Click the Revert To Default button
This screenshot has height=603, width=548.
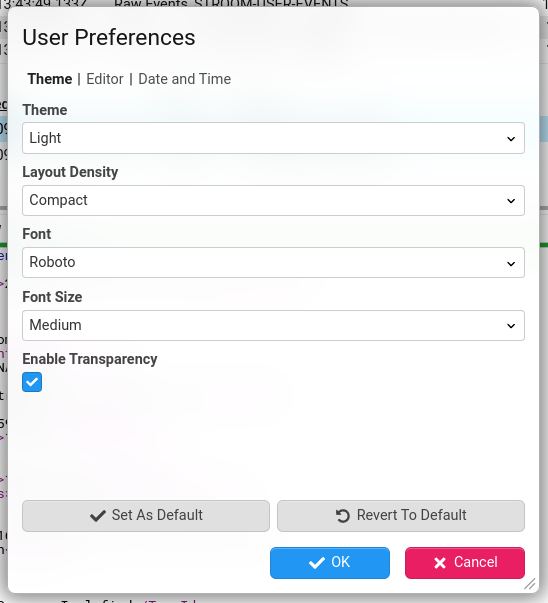(x=401, y=516)
